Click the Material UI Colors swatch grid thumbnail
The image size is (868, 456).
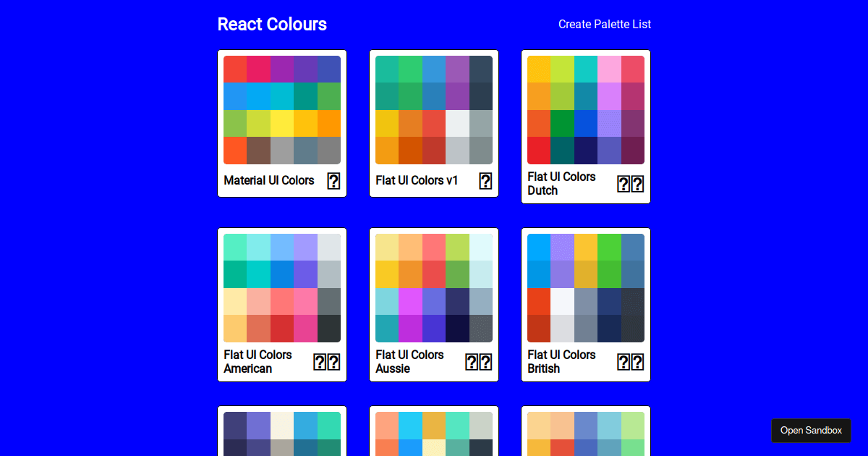pos(282,110)
